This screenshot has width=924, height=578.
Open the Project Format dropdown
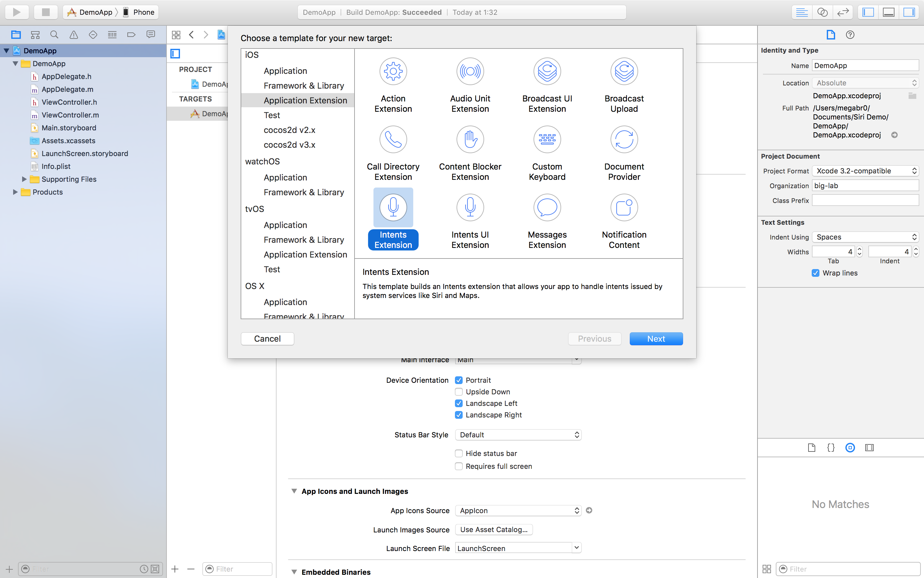click(865, 171)
